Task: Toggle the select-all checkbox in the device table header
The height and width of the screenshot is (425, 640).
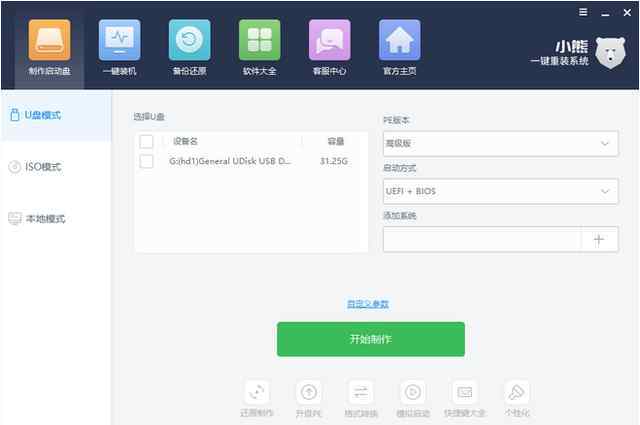Action: click(146, 142)
